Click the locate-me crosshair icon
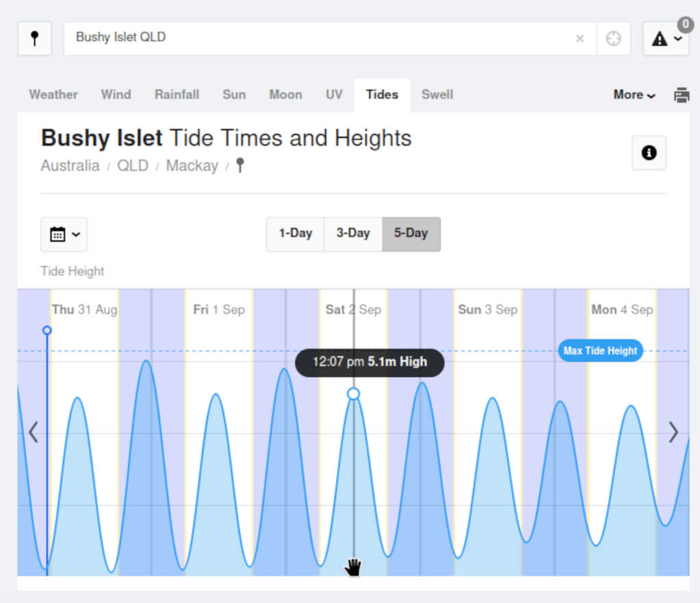Image resolution: width=700 pixels, height=603 pixels. coord(613,38)
